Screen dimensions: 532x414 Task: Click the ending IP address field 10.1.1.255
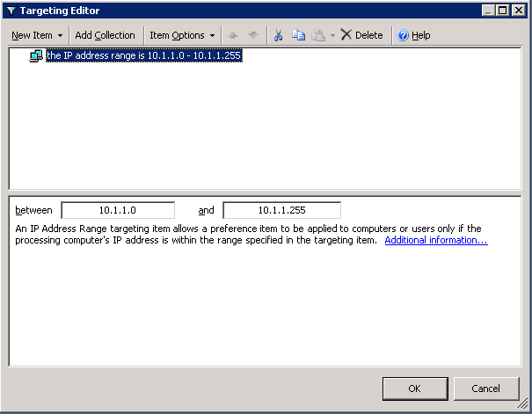[281, 210]
